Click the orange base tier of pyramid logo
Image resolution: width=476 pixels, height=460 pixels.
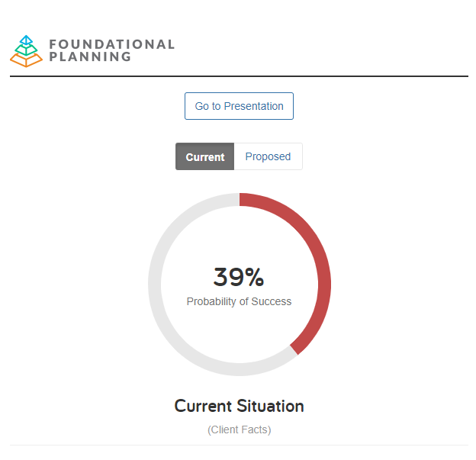pos(26,60)
